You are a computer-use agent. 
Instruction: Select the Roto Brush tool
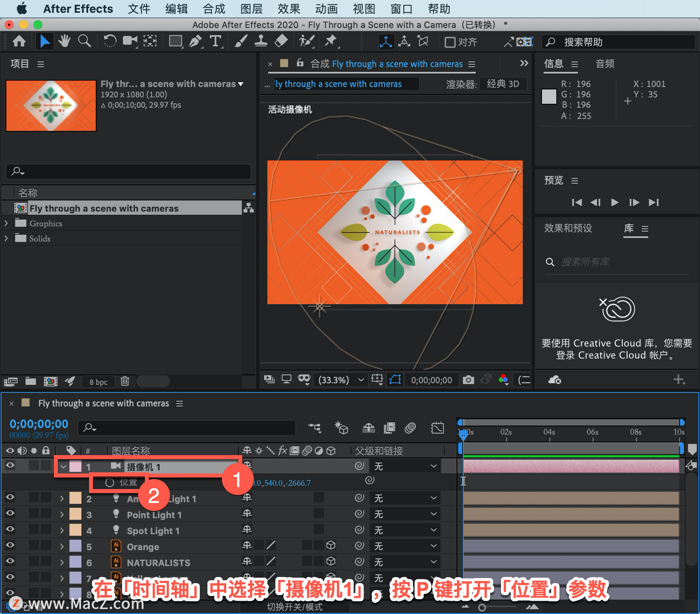pyautogui.click(x=306, y=41)
